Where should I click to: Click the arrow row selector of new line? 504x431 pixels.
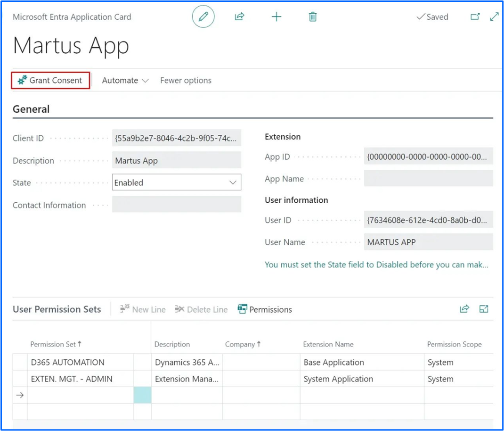tap(20, 395)
